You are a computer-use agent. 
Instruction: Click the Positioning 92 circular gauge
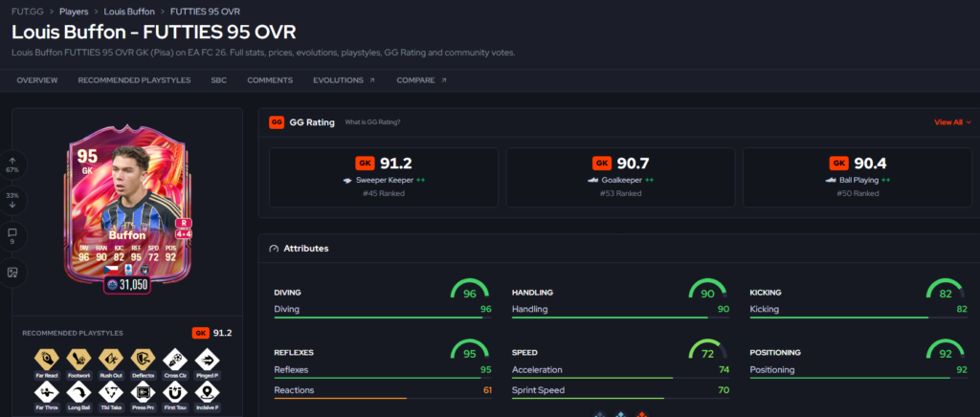click(x=945, y=351)
